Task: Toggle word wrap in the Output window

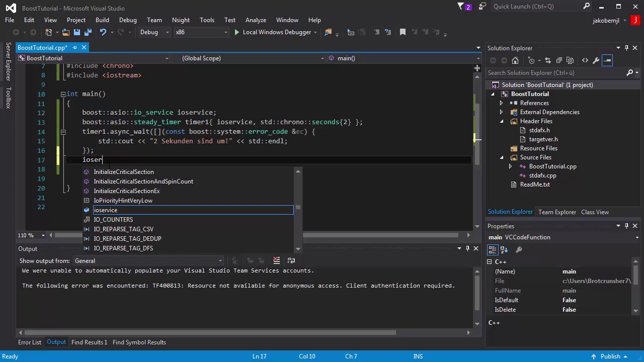Action: [x=291, y=260]
